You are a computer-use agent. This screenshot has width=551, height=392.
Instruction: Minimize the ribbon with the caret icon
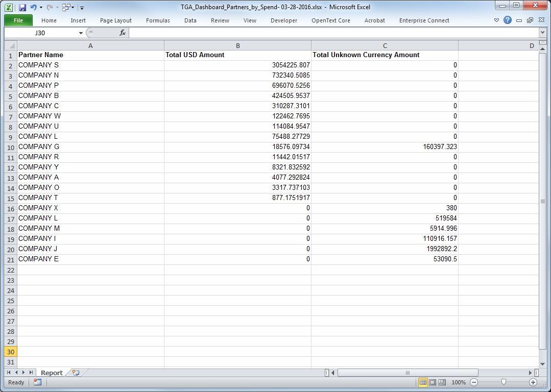[x=496, y=20]
